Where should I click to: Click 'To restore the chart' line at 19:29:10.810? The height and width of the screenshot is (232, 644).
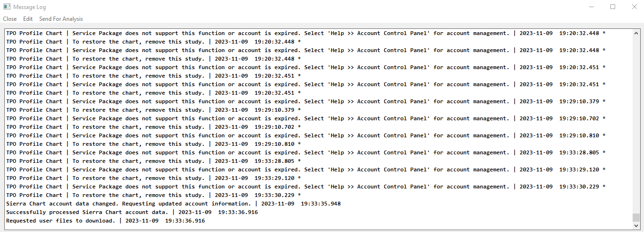click(153, 144)
